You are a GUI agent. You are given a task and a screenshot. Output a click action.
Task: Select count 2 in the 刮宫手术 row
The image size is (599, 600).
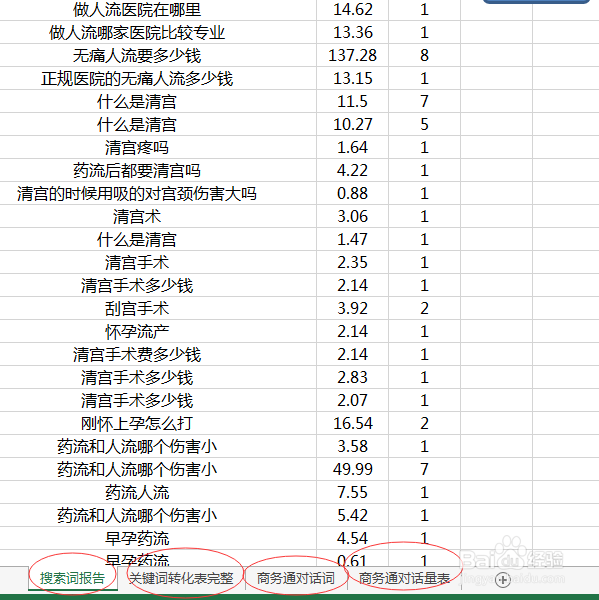tap(424, 308)
